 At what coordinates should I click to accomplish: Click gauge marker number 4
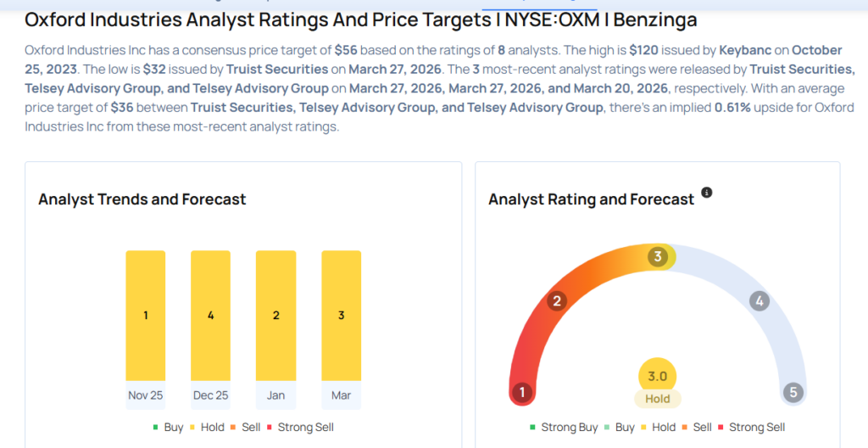pyautogui.click(x=759, y=301)
